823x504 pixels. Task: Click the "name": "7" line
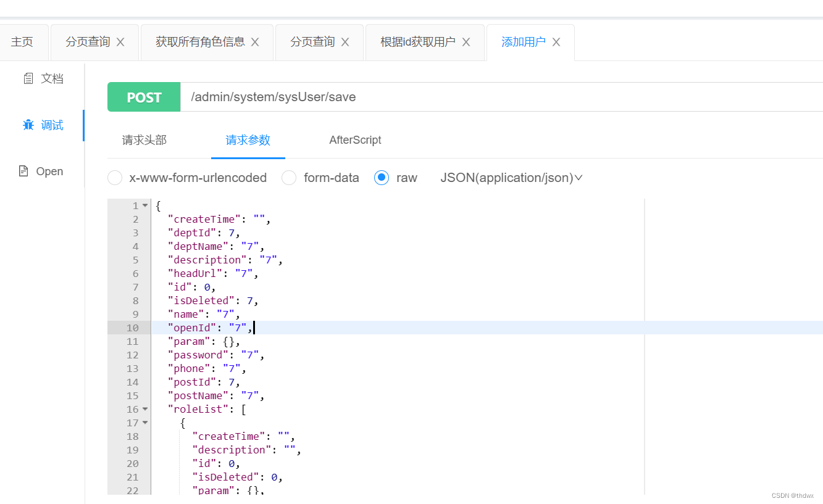tap(204, 314)
